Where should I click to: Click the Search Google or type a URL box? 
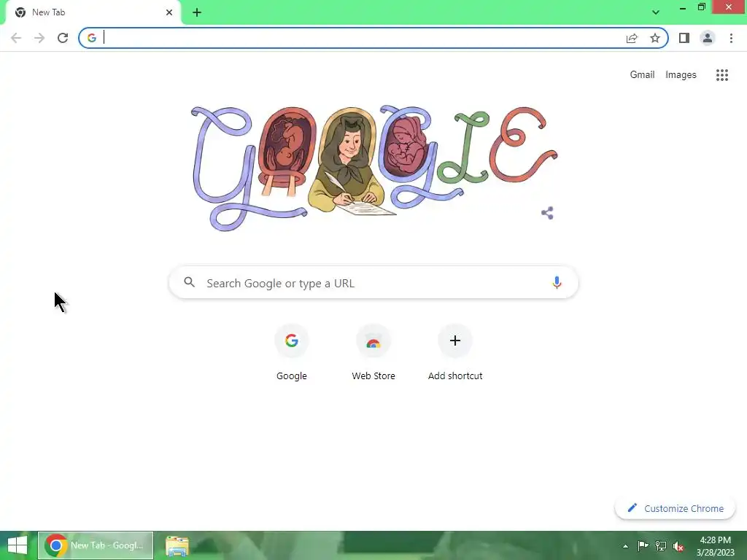tap(373, 283)
